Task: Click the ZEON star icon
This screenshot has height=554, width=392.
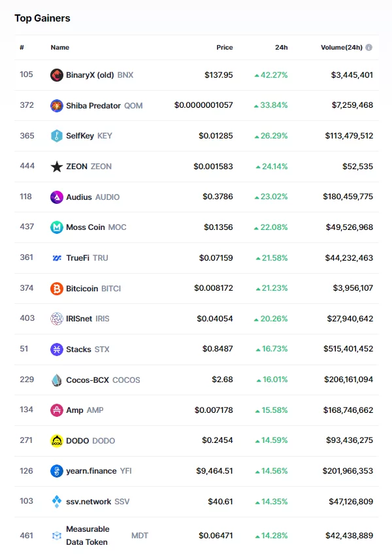Action: pos(57,167)
